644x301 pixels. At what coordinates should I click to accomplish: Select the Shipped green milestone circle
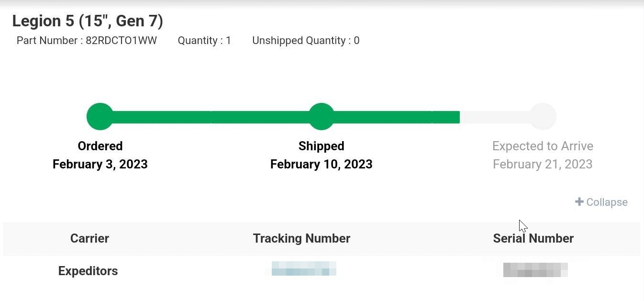(322, 116)
